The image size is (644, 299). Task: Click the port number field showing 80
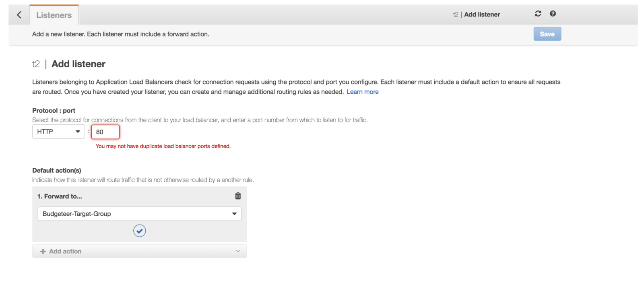coord(105,132)
